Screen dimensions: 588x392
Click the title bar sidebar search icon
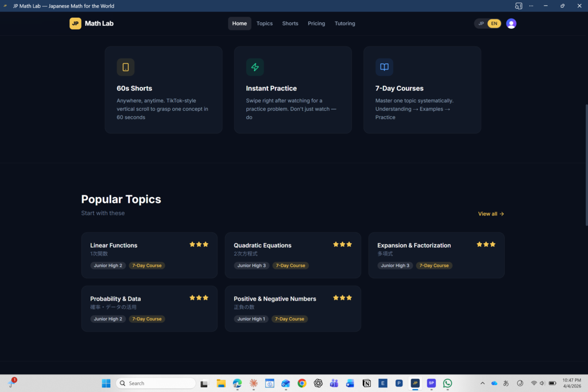pos(519,6)
